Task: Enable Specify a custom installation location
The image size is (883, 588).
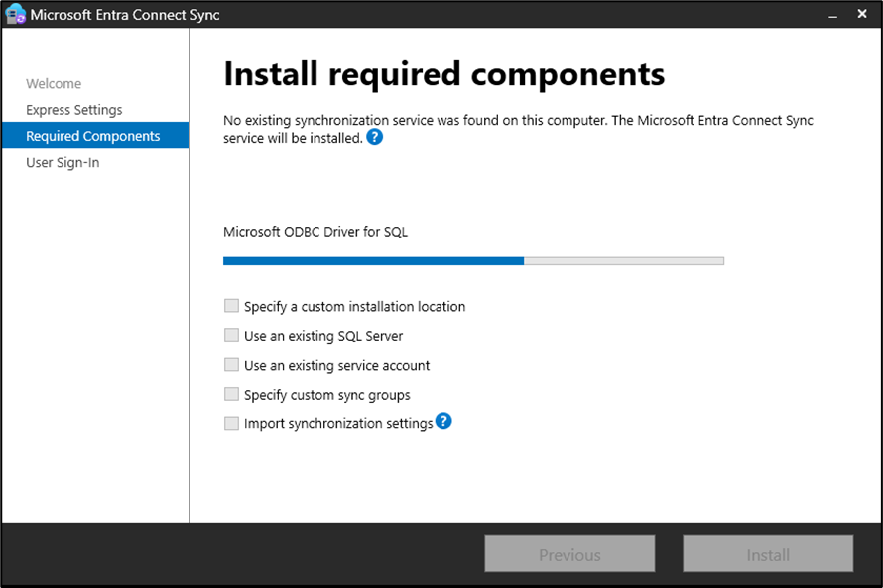Action: pos(231,306)
